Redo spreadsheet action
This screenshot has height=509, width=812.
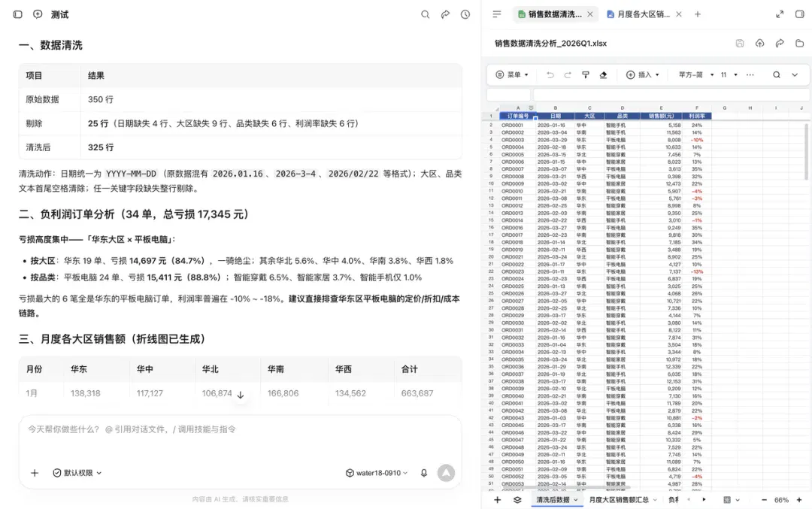coord(568,75)
